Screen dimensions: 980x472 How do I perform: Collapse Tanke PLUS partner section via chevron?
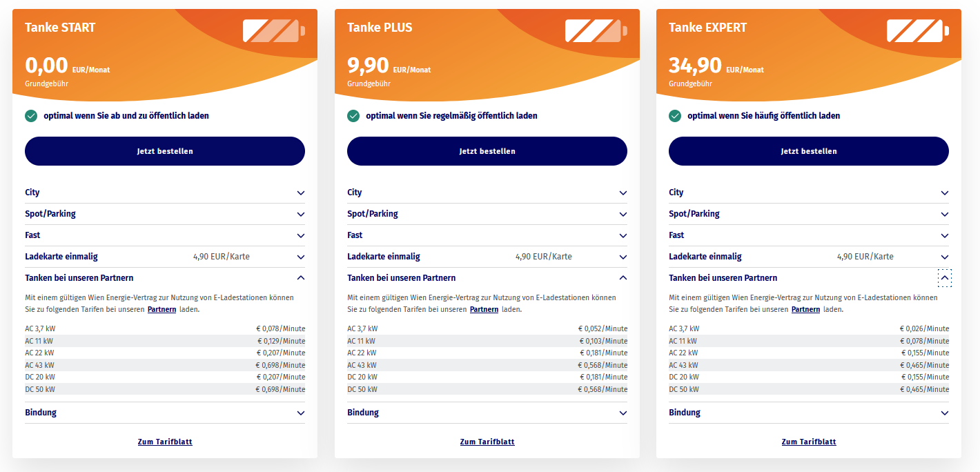coord(623,278)
